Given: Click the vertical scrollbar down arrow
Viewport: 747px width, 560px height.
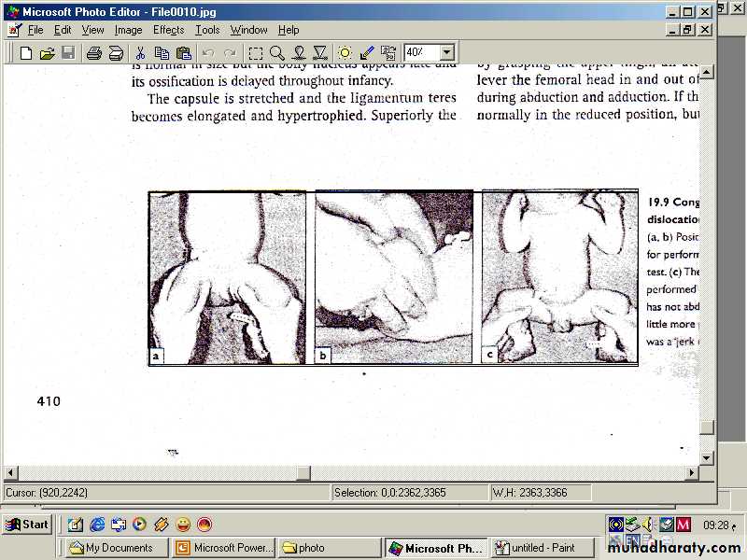Looking at the screenshot, I should pyautogui.click(x=707, y=457).
